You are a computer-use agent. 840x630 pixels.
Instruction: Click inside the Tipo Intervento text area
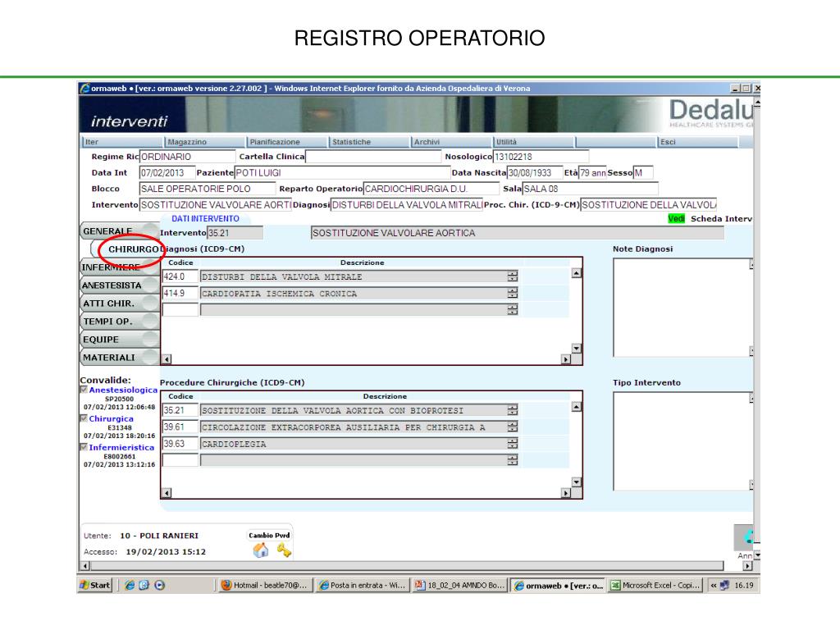681,441
